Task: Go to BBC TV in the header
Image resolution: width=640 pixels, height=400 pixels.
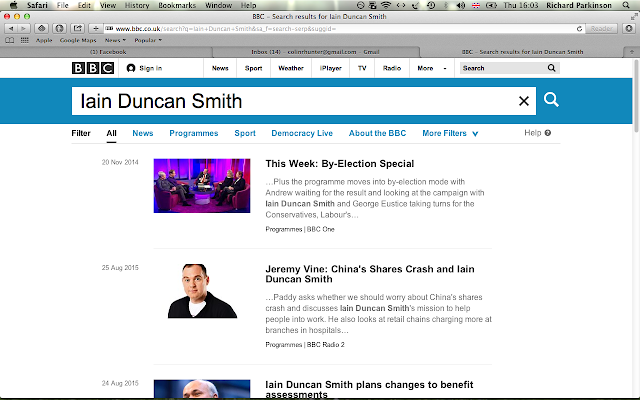Action: (x=362, y=68)
